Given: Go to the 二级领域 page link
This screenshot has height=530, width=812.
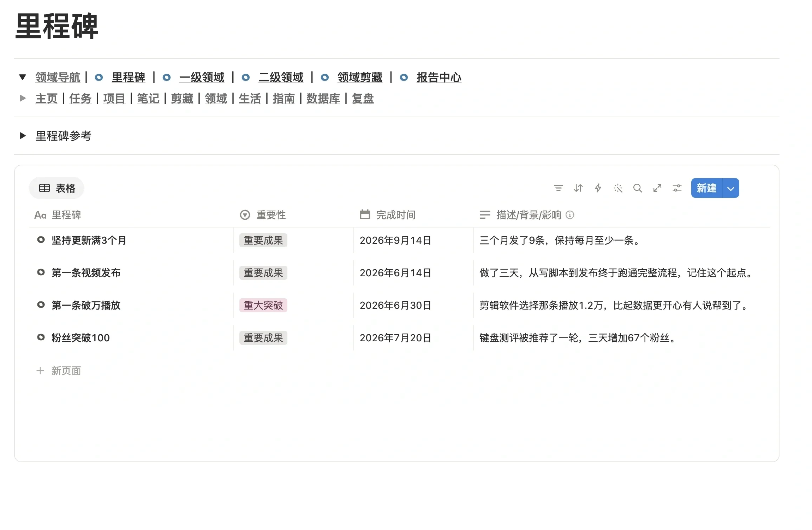Looking at the screenshot, I should click(x=281, y=77).
